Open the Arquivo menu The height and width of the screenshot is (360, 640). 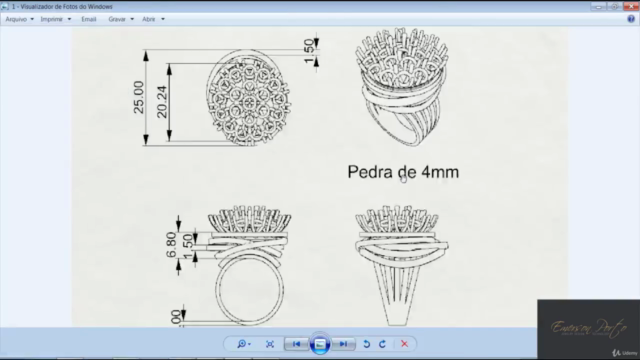pyautogui.click(x=16, y=19)
